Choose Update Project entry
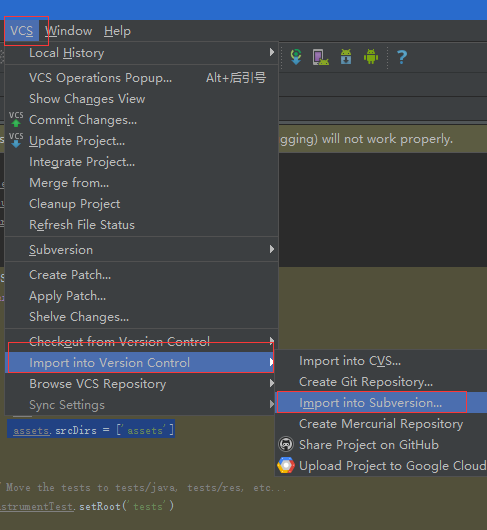 141,141
